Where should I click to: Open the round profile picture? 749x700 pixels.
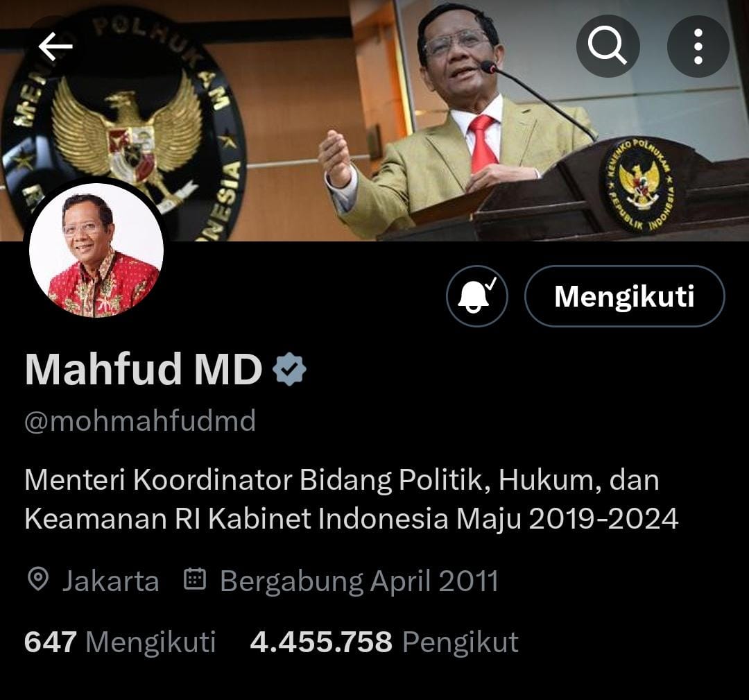pyautogui.click(x=96, y=250)
